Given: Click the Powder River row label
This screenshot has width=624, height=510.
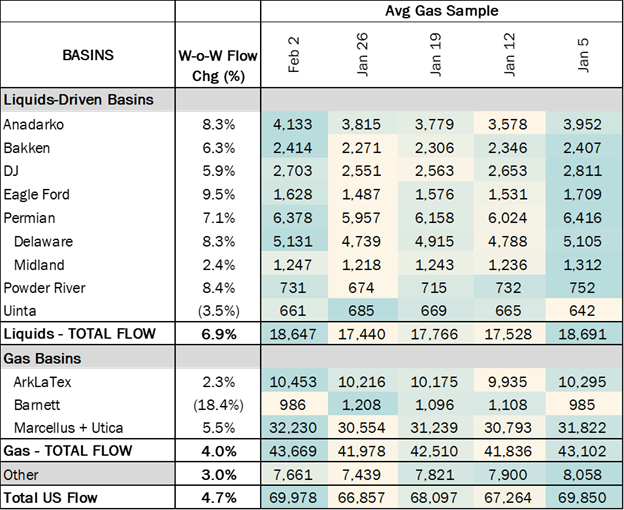Looking at the screenshot, I should tap(44, 288).
